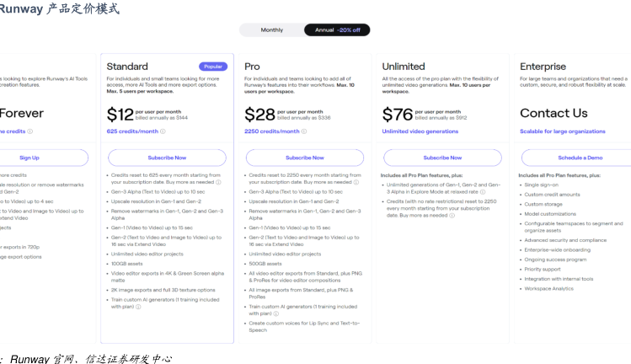Click info icon beside Standard 625 credits/month
Viewport: 631px width, 364px height.
(163, 131)
